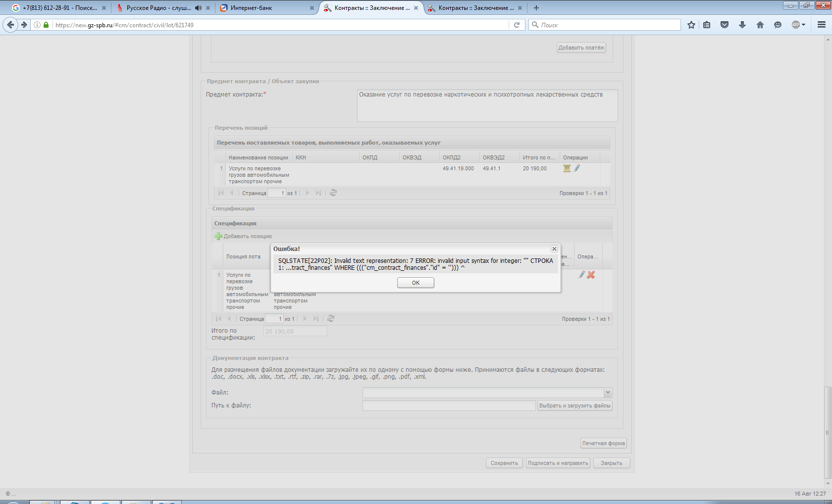Click Выбрать и загрузить файлы button
The image size is (832, 504).
575,405
